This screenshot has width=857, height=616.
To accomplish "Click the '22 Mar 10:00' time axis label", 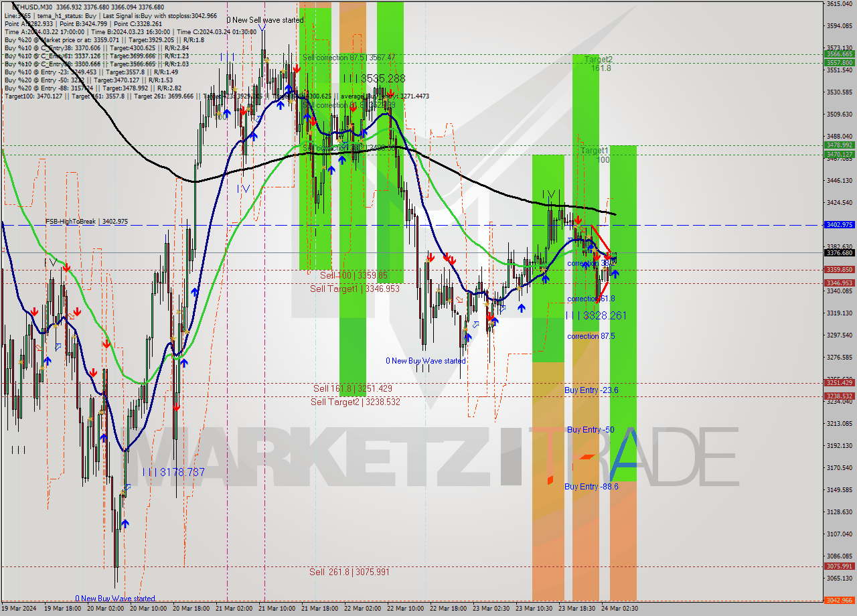I will coord(406,609).
